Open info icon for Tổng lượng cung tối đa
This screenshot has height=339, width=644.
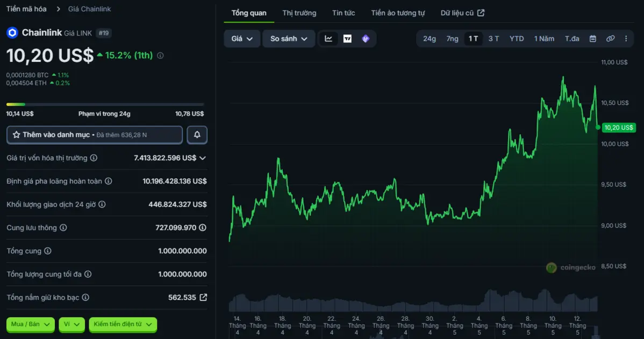point(88,274)
